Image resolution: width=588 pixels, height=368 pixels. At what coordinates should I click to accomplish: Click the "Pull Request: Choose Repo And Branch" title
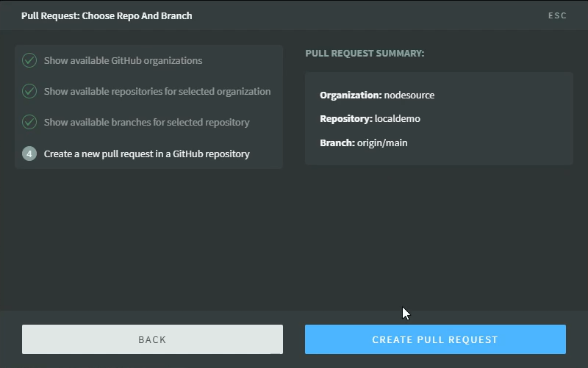coord(107,15)
